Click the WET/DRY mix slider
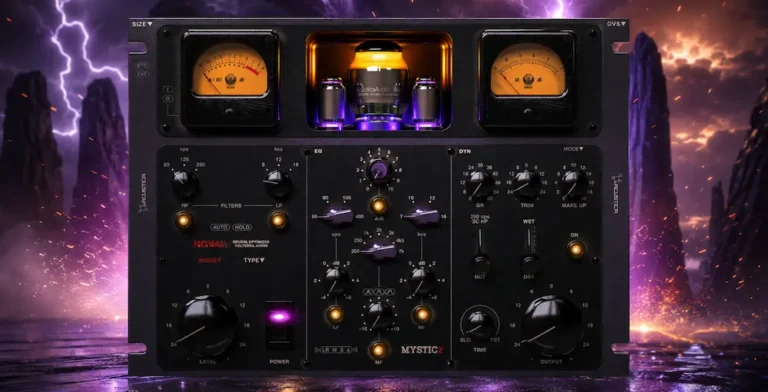 [529, 252]
